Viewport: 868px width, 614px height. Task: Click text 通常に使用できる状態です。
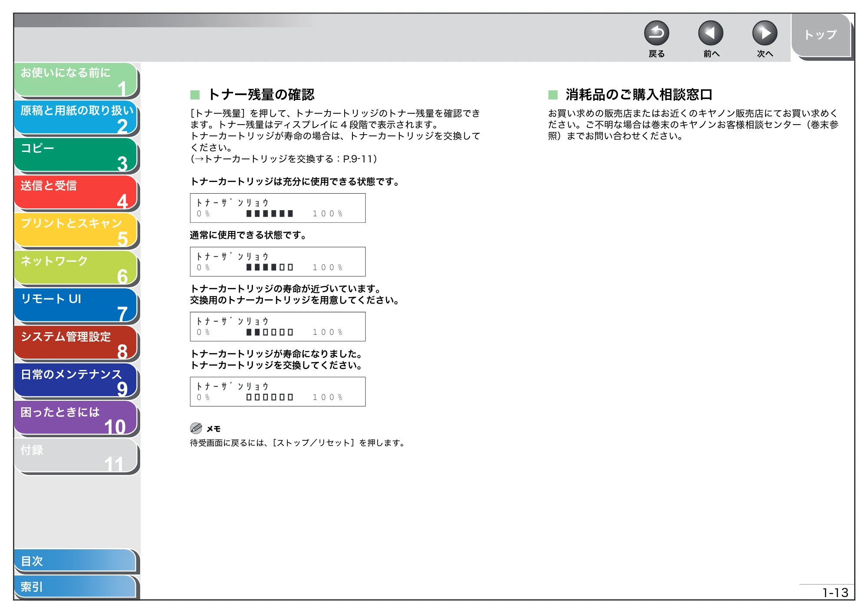click(249, 235)
